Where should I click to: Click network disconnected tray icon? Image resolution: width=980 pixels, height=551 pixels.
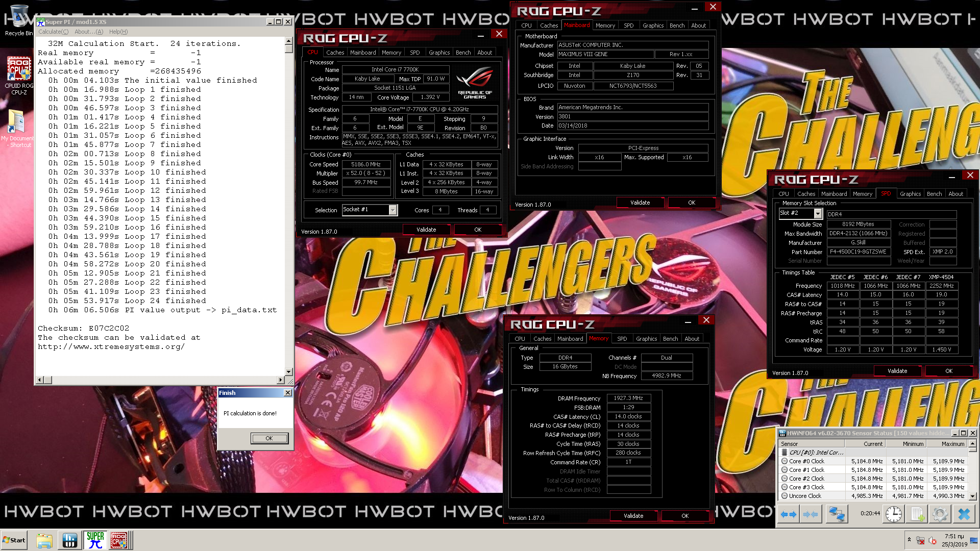[x=920, y=540]
